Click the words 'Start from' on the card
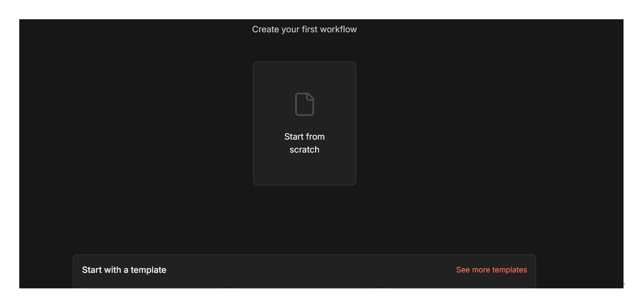Viewport: 644px width, 308px height. 304,137
